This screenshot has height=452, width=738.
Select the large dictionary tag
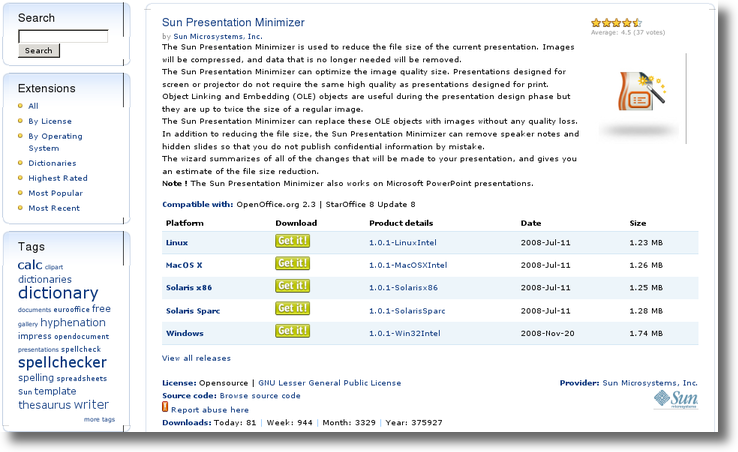(x=58, y=293)
